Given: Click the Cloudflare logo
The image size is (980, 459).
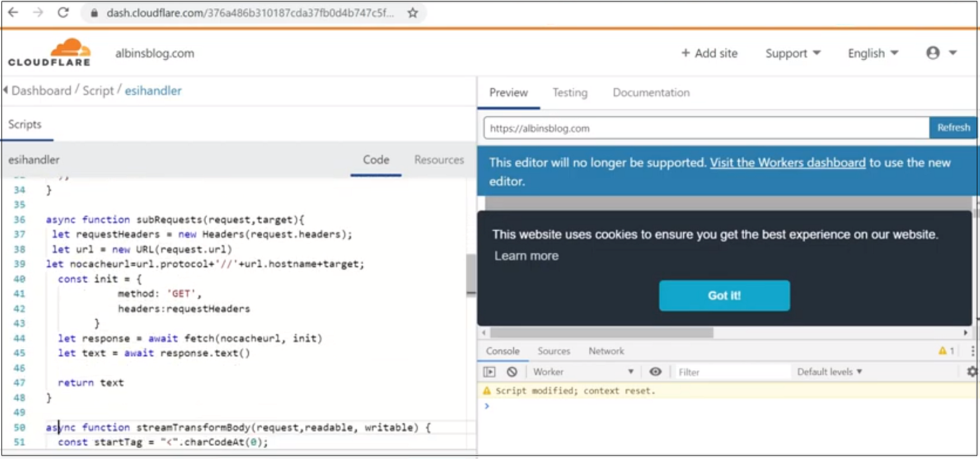Looking at the screenshot, I should click(x=49, y=52).
